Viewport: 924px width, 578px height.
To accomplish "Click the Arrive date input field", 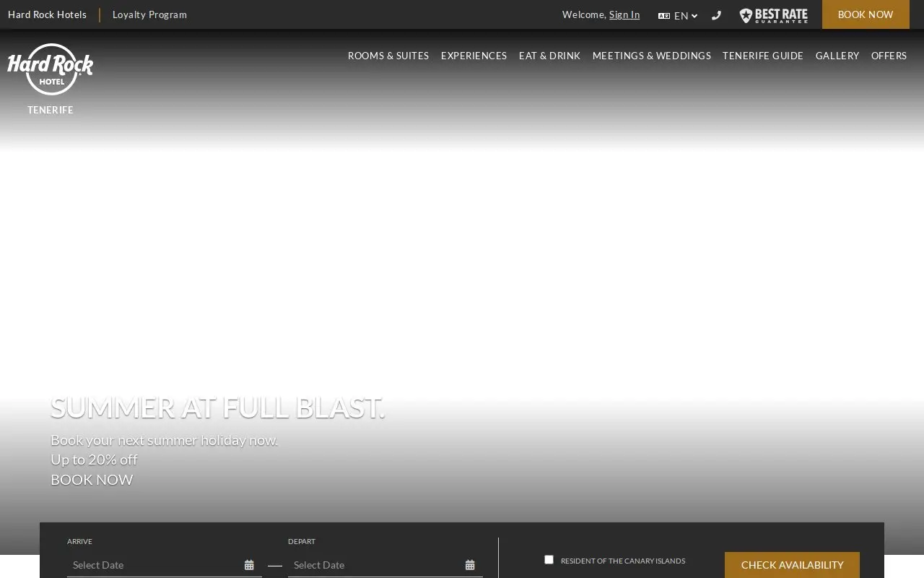I will (165, 565).
